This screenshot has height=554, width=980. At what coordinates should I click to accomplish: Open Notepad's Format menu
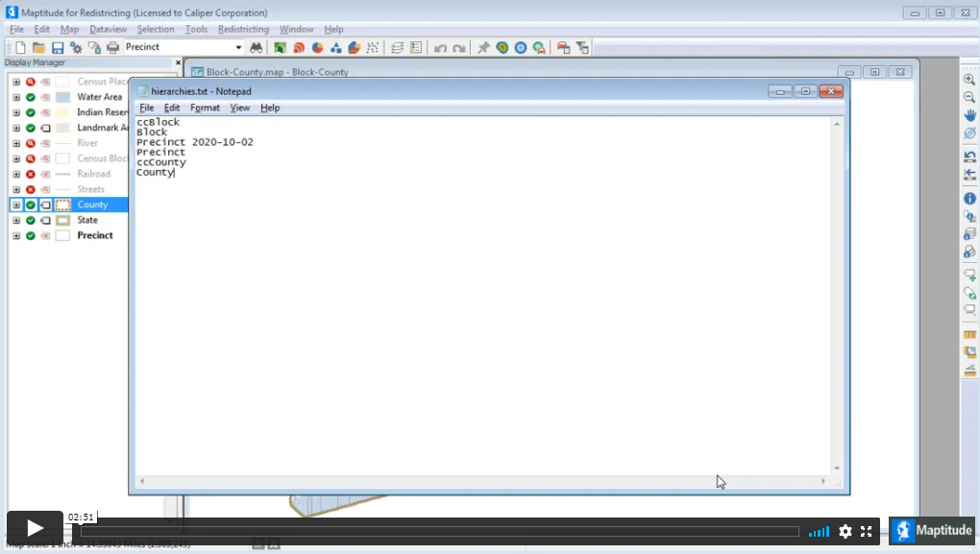[205, 108]
